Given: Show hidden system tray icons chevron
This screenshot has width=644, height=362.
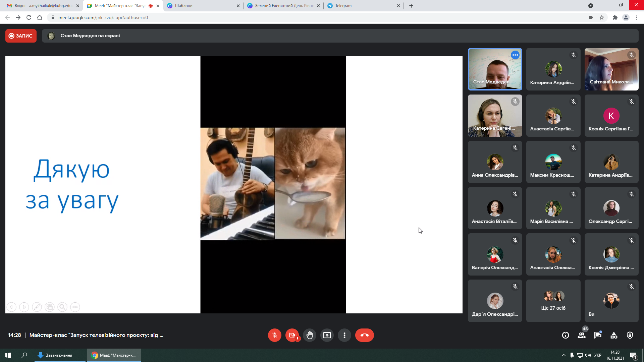Looking at the screenshot, I should point(563,355).
